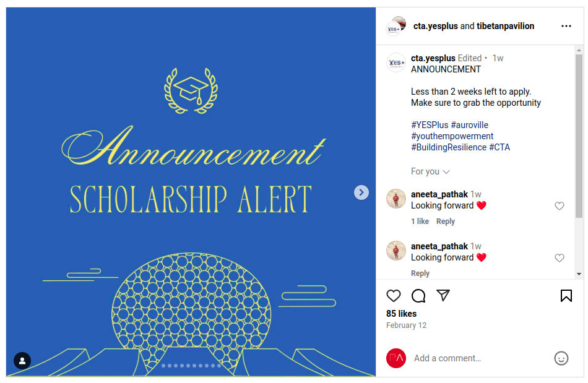This screenshot has height=383, width=588.
Task: Save post with the bookmark icon
Action: (566, 296)
